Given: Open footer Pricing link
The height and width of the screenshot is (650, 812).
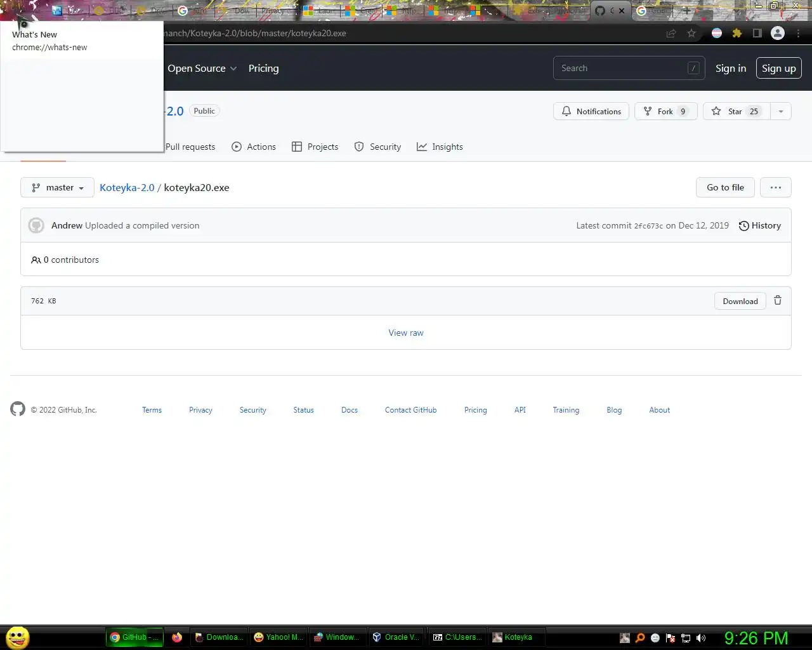Looking at the screenshot, I should point(475,410).
